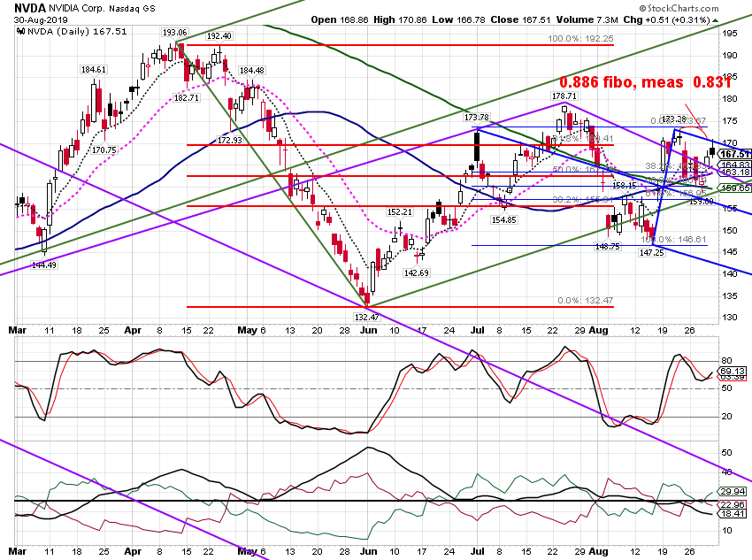Click the 167.51 last-price tag on the price axis
Screen dimensions: 752x560
pos(734,154)
